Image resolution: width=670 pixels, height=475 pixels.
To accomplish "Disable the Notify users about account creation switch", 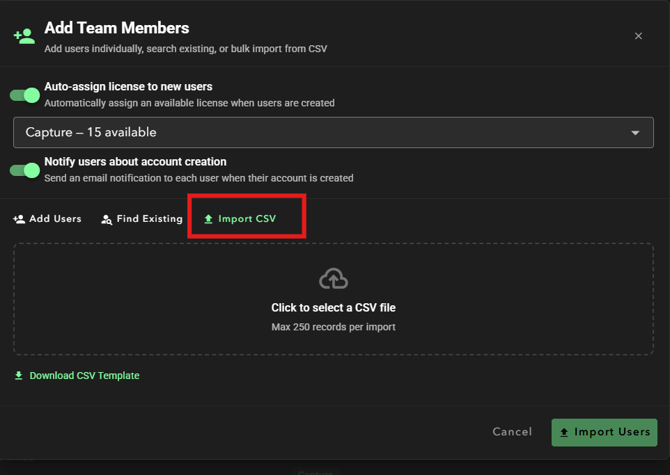I will point(25,170).
